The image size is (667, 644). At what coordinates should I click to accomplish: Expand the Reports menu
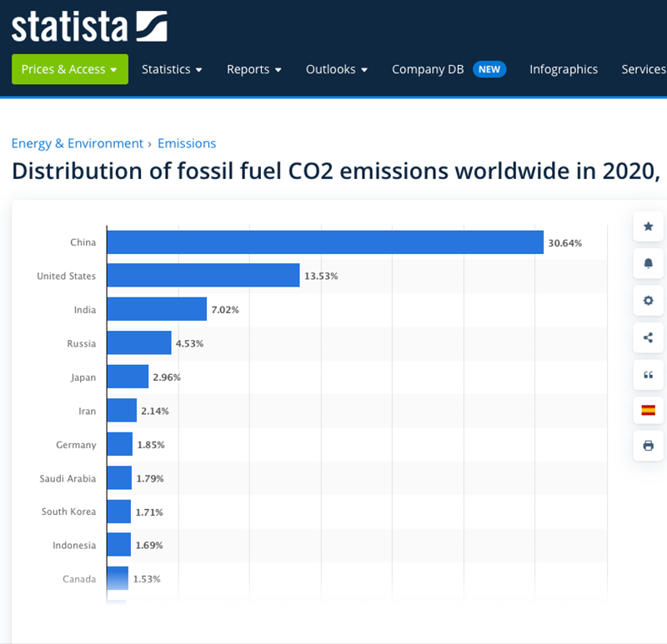(x=254, y=69)
